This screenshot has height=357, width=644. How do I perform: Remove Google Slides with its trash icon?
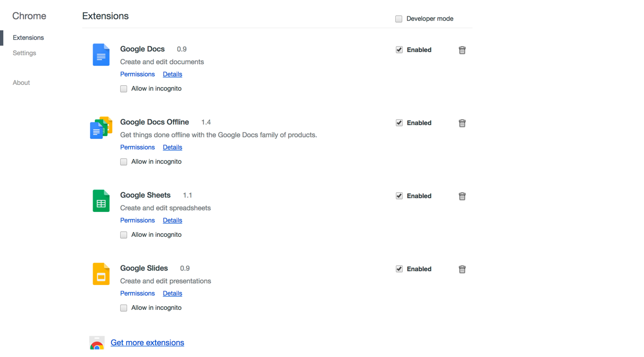tap(462, 269)
